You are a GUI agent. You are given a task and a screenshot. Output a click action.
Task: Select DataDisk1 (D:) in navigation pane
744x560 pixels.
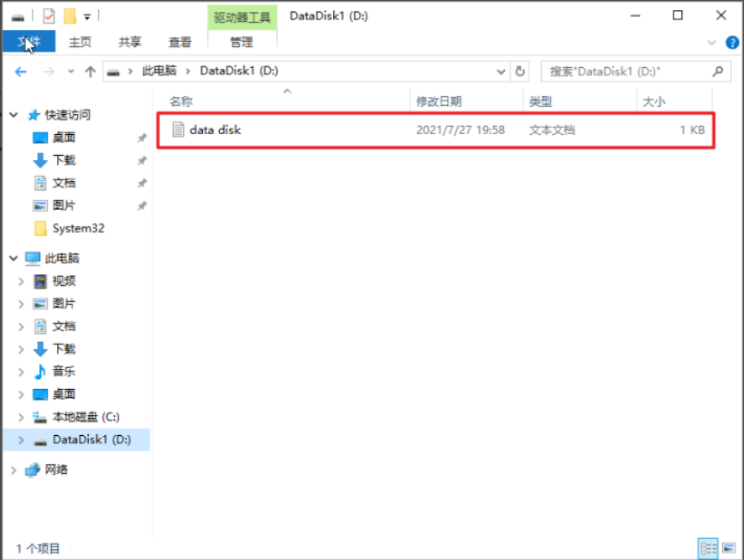click(x=91, y=439)
